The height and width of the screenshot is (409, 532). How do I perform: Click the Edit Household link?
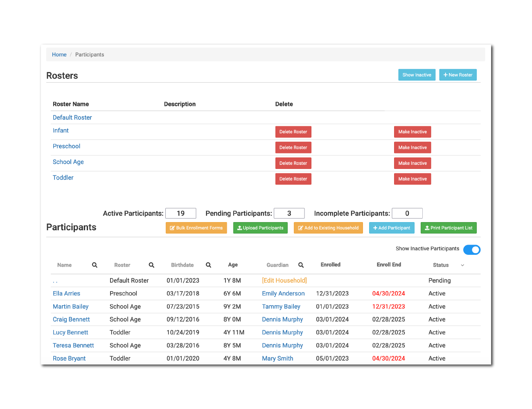(284, 280)
